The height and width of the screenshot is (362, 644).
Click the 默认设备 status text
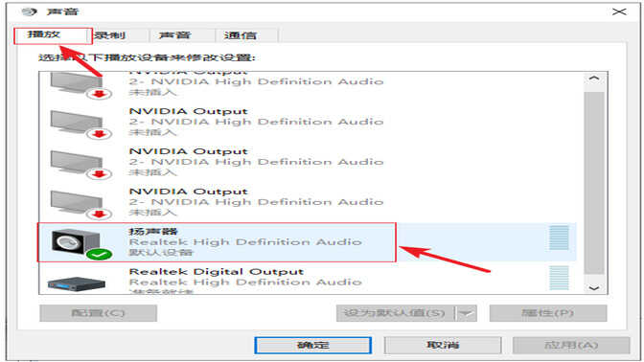161,253
